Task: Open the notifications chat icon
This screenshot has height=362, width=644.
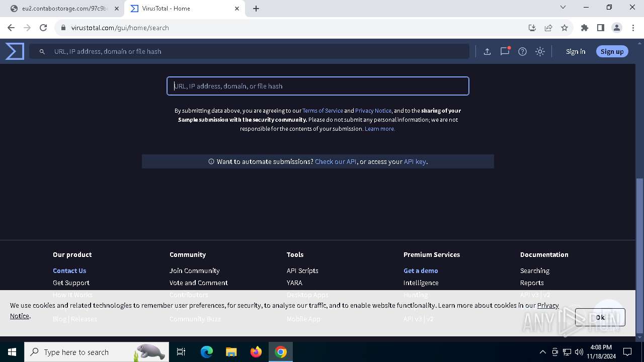Action: [x=505, y=51]
